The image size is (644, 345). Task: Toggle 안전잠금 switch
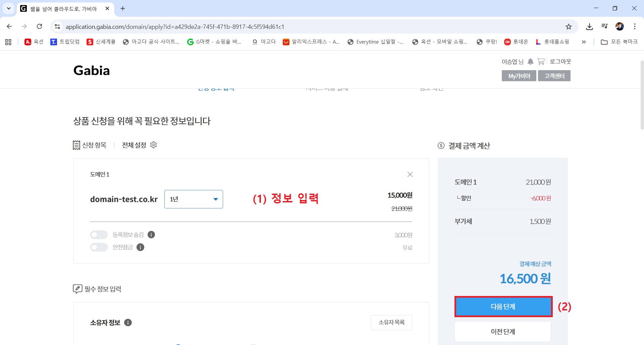pyautogui.click(x=99, y=247)
